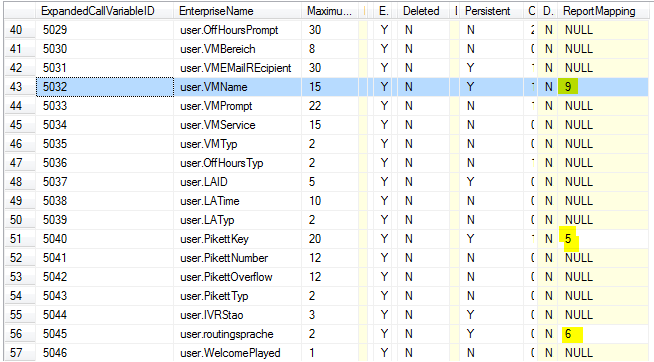Image resolution: width=654 pixels, height=362 pixels.
Task: Click the user.VMEMailREcipient cell
Action: [x=237, y=68]
